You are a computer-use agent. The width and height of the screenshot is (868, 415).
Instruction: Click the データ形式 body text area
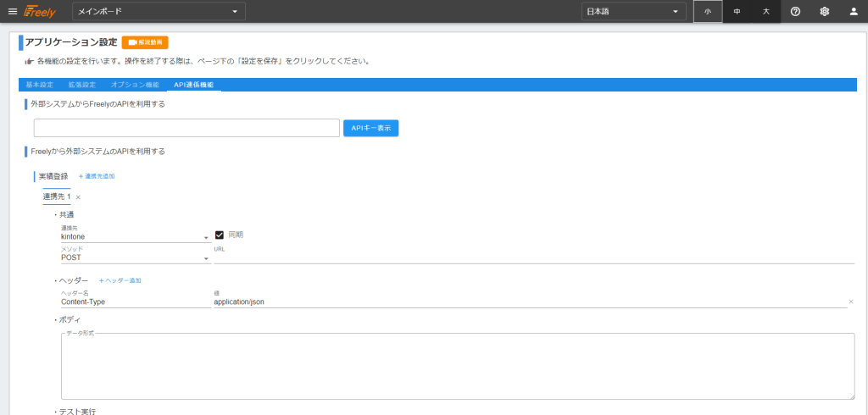click(x=457, y=366)
